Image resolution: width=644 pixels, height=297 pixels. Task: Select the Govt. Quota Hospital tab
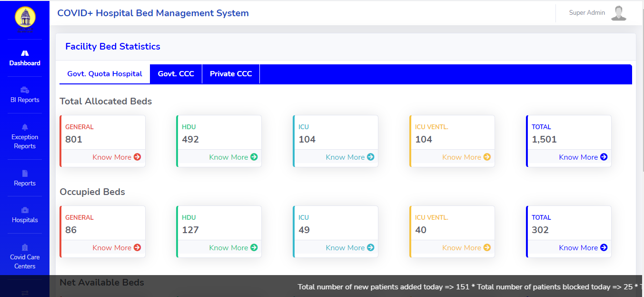[105, 74]
